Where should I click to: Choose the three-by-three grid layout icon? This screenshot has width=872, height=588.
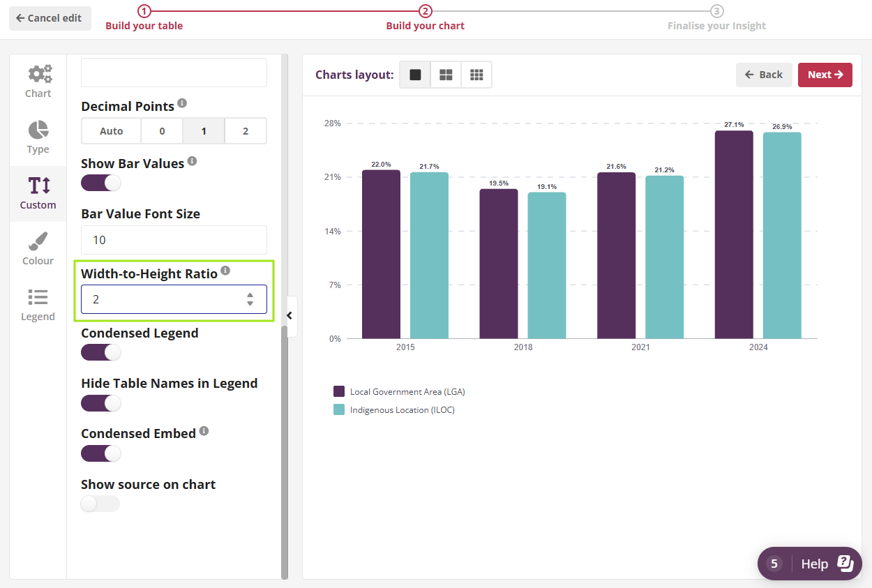point(476,75)
